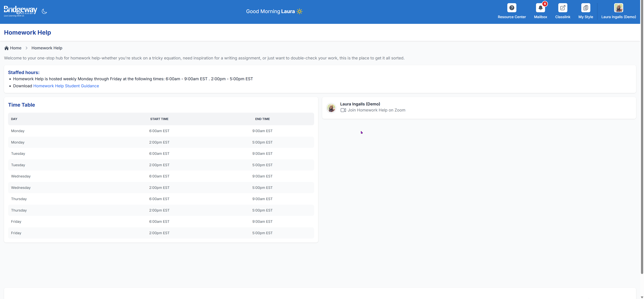Click Zoom video camera icon
Viewport: 644px width, 299px height.
tap(343, 110)
